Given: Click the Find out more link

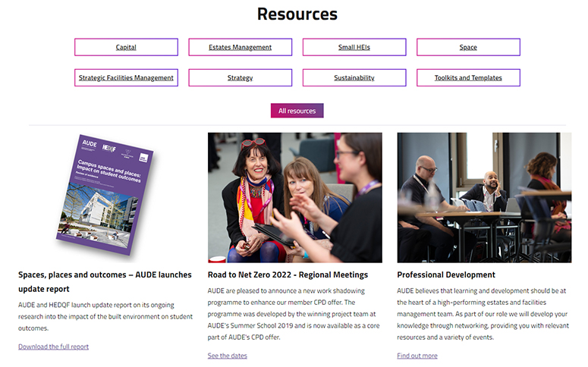Looking at the screenshot, I should (417, 356).
